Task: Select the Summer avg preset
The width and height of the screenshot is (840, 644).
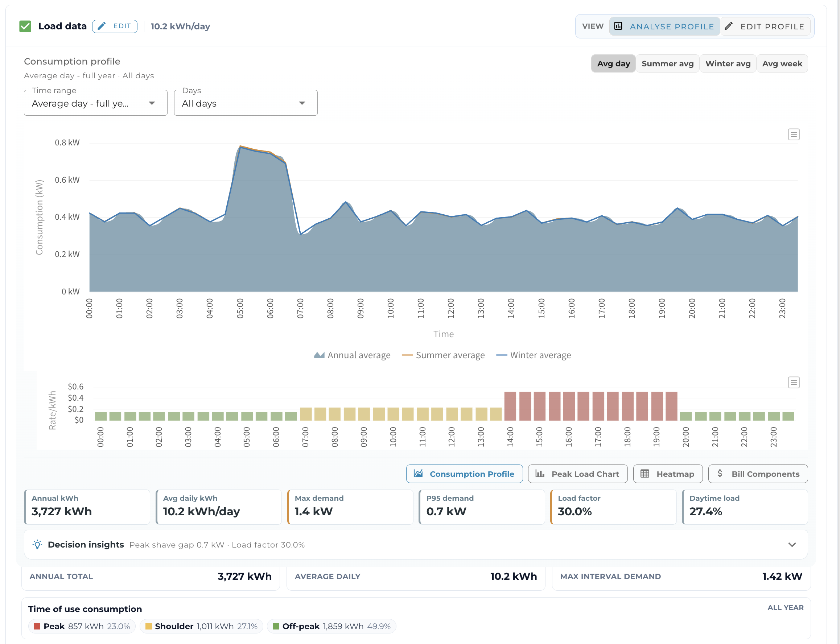Action: pos(667,63)
